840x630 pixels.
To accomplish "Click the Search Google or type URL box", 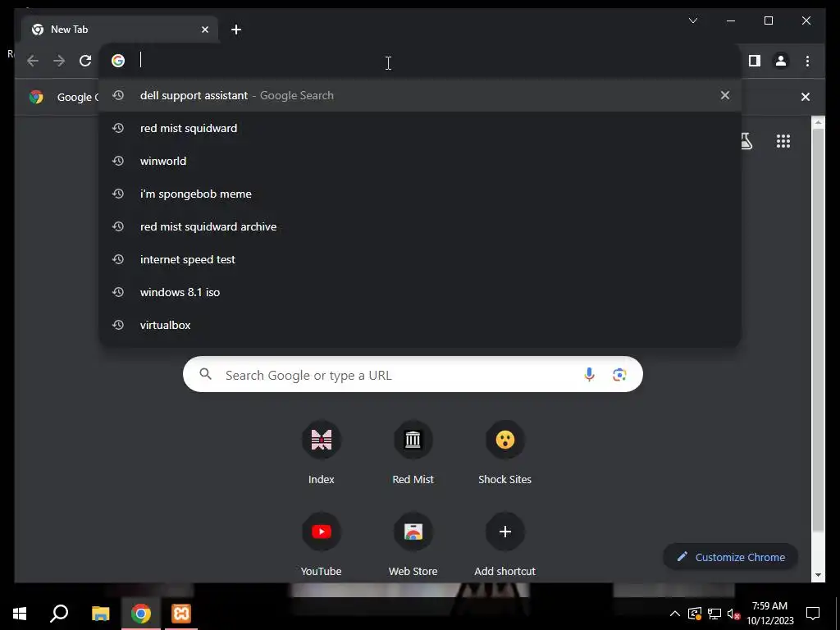I will click(413, 374).
